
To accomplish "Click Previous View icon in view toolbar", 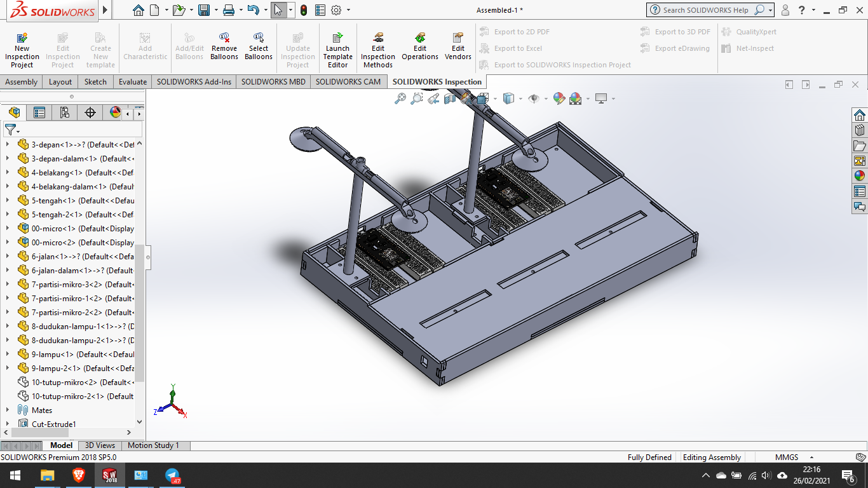I will coord(433,98).
